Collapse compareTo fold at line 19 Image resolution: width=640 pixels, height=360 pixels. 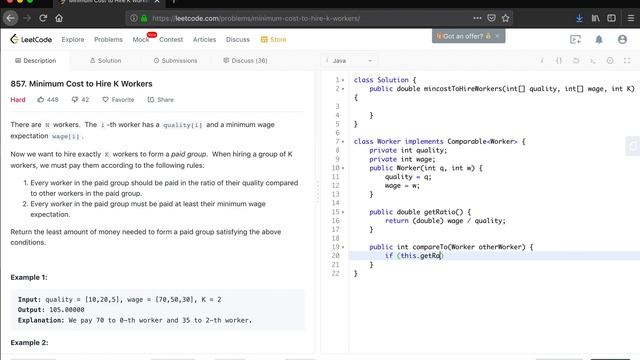(343, 247)
